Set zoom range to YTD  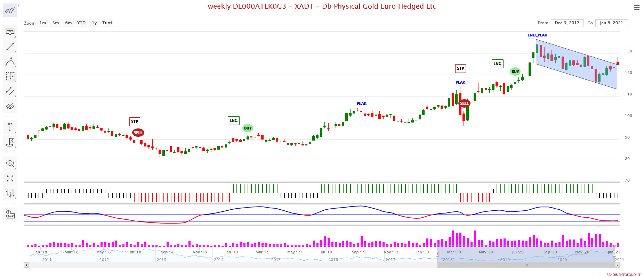coord(81,23)
